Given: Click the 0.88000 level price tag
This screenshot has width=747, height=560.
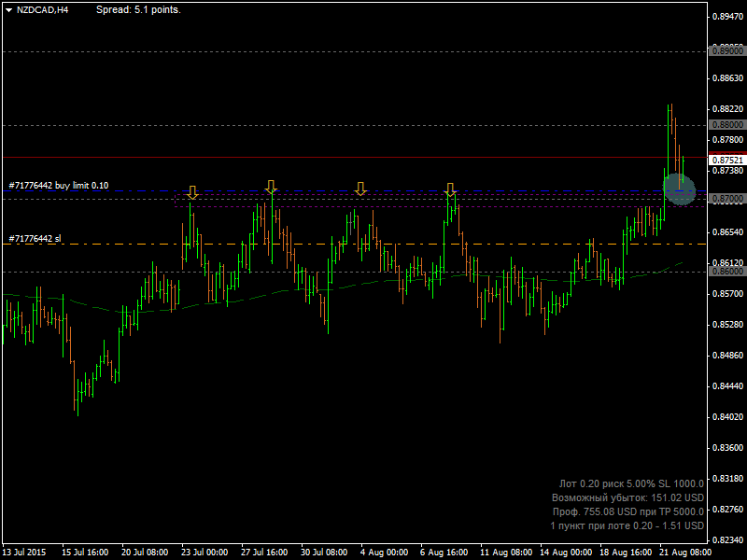Looking at the screenshot, I should tap(727, 125).
